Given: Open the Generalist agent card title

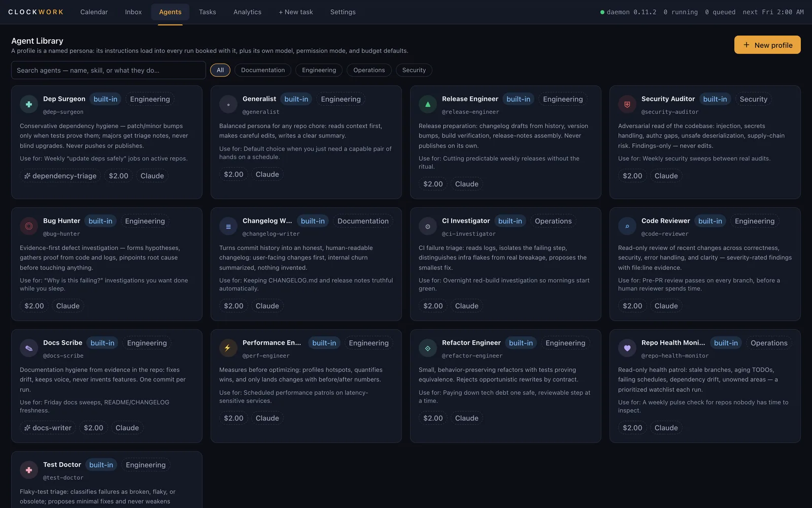Looking at the screenshot, I should pyautogui.click(x=259, y=99).
